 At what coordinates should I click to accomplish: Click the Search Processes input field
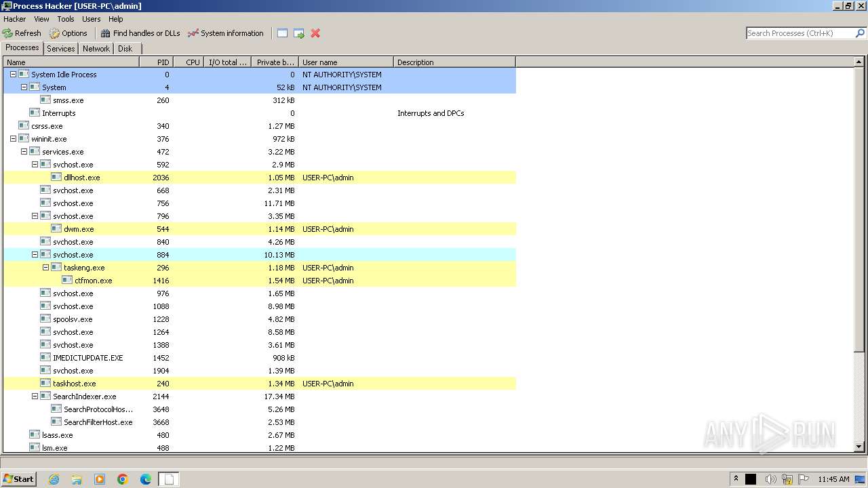(x=800, y=33)
